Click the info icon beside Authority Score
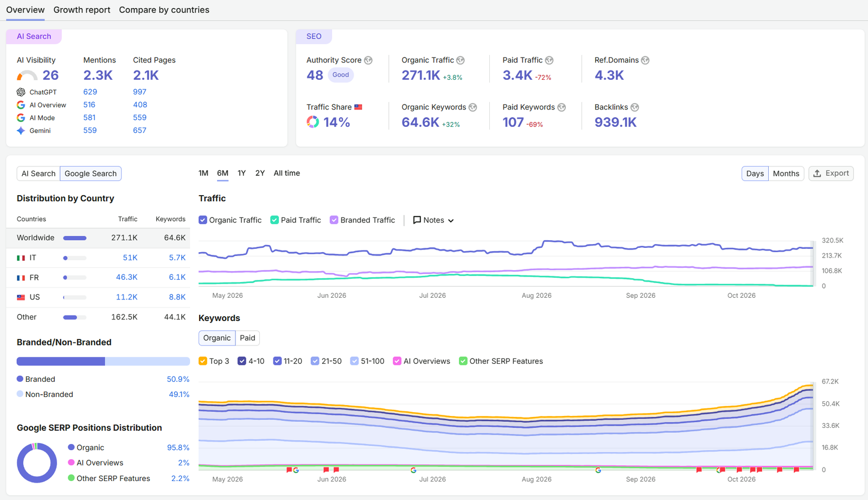 (368, 60)
